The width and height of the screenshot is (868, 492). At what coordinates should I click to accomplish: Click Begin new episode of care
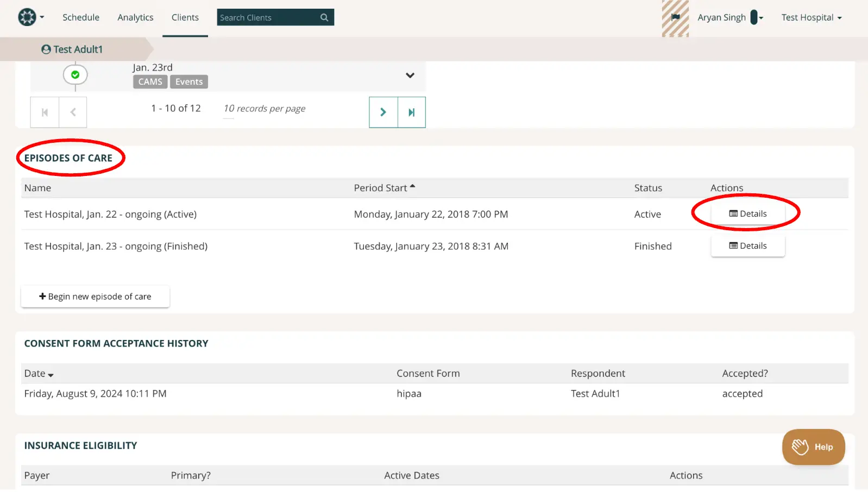[x=95, y=297]
